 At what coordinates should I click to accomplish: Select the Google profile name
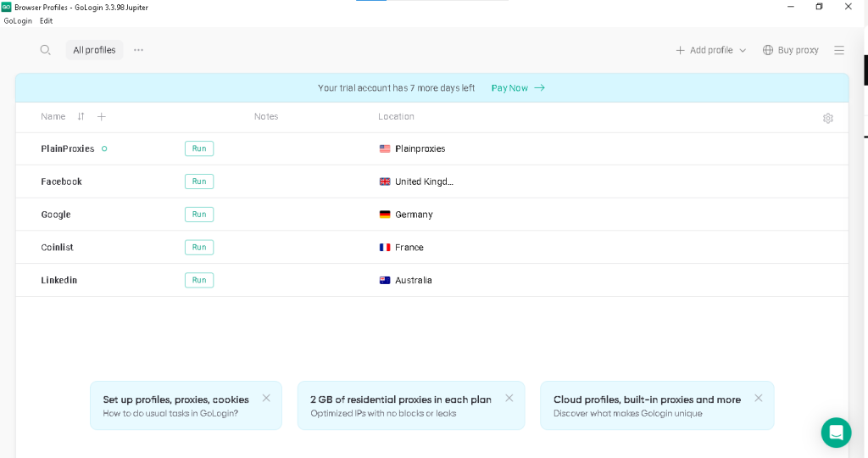(56, 215)
